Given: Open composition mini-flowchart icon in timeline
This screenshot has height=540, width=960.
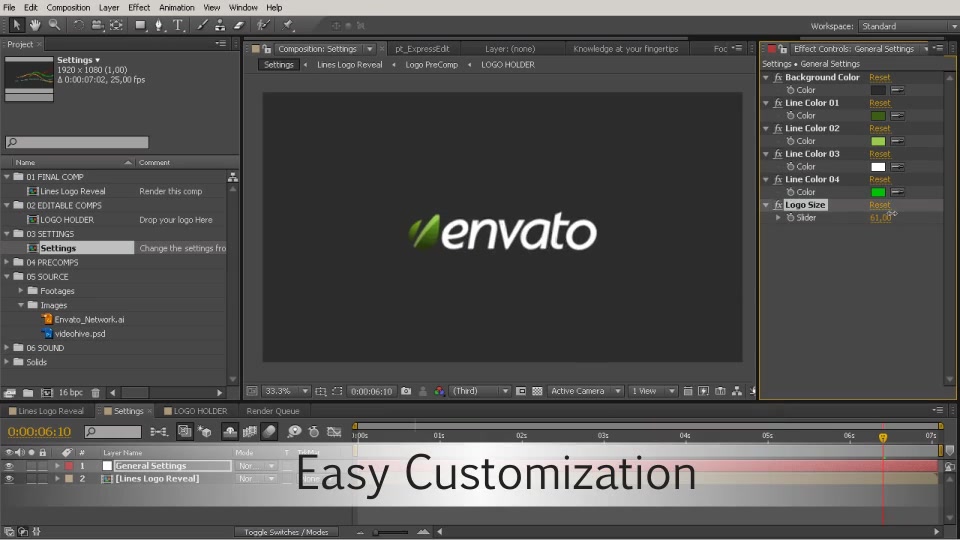Looking at the screenshot, I should (159, 432).
